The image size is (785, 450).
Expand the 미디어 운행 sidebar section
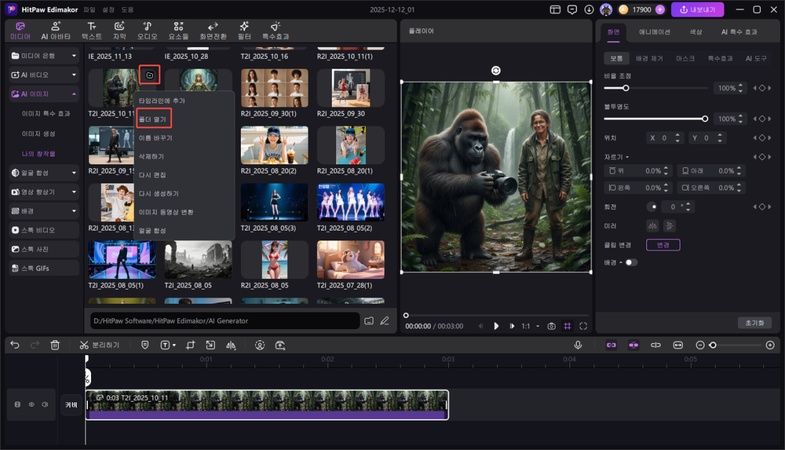(74, 55)
